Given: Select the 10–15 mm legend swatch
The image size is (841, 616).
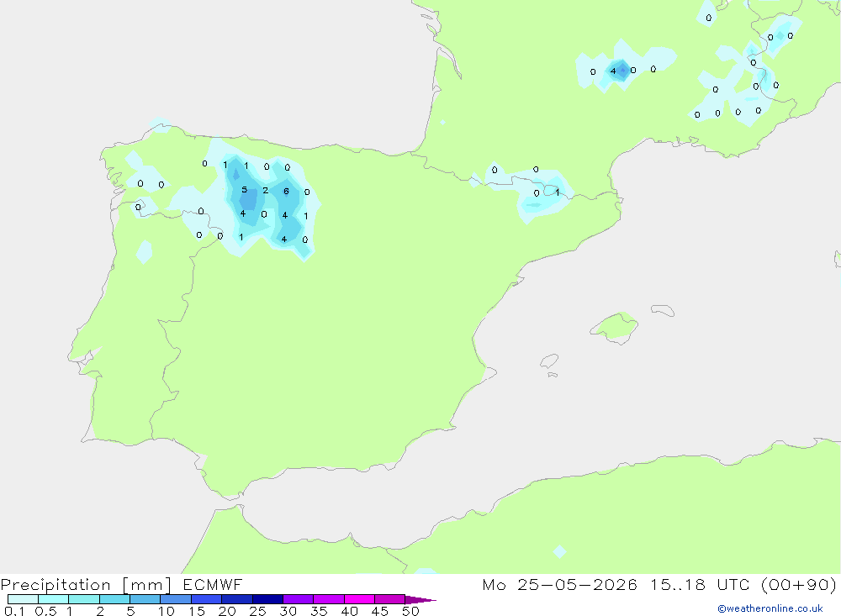Looking at the screenshot, I should (176, 599).
